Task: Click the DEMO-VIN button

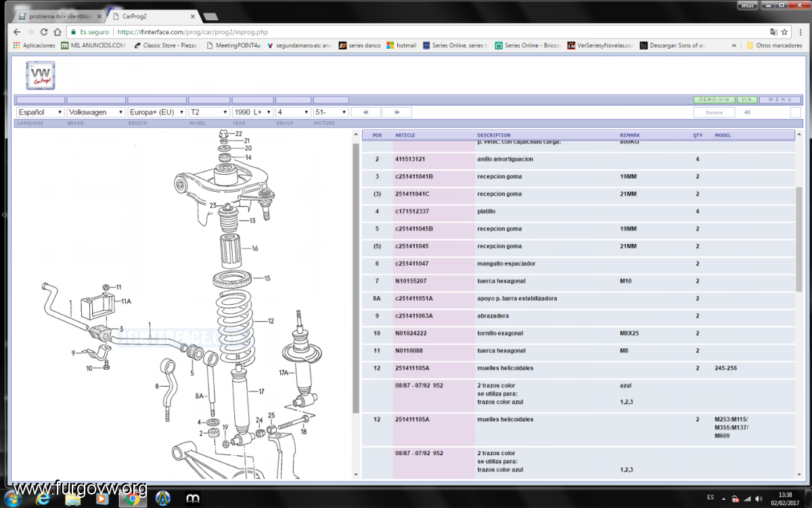Action: 714,100
